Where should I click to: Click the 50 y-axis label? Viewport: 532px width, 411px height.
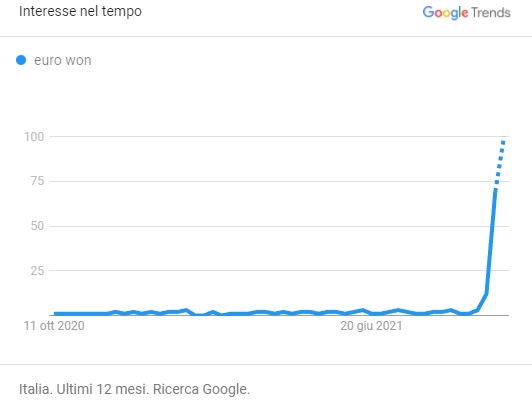point(37,226)
